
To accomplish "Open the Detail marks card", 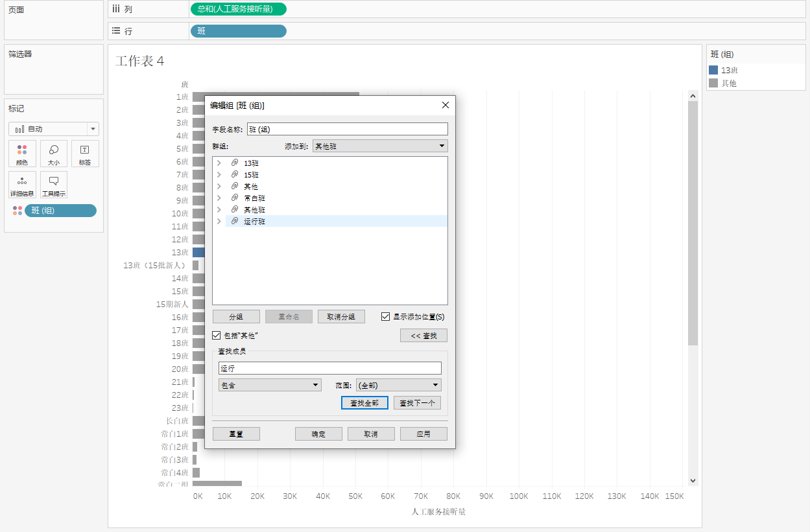I will pos(22,185).
